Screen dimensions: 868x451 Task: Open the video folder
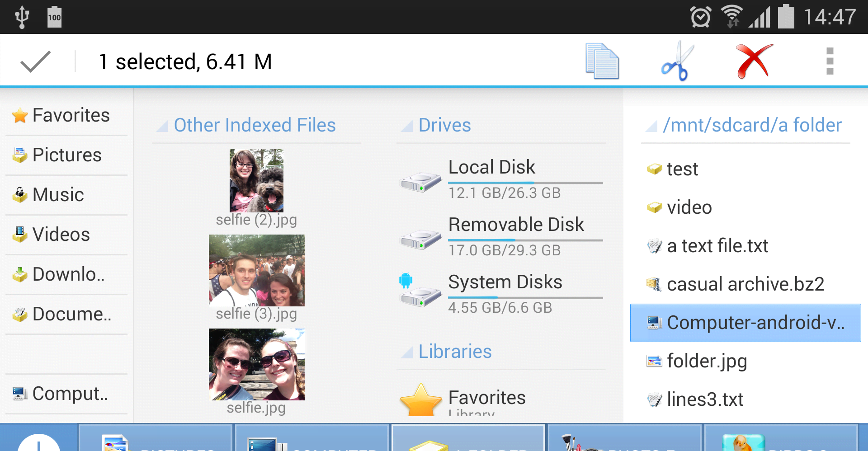click(x=745, y=207)
